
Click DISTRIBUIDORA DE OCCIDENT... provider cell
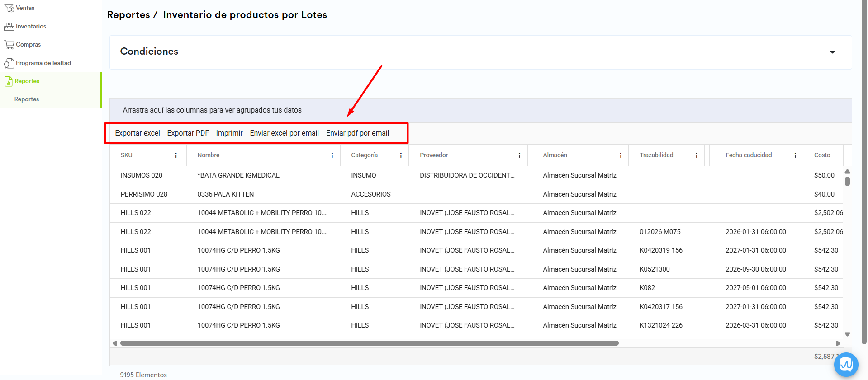[467, 175]
